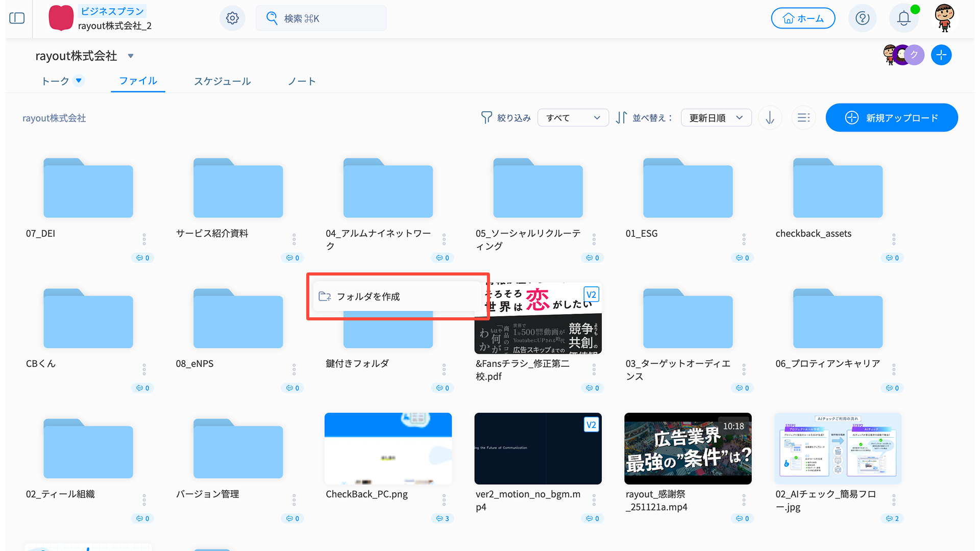Open the 更新日順 sort dropdown
The height and width of the screenshot is (551, 980).
[x=716, y=118]
